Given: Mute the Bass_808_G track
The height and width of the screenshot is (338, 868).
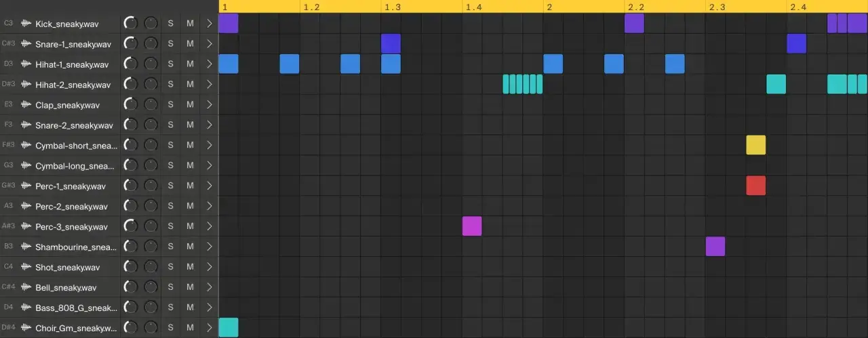Looking at the screenshot, I should point(190,308).
